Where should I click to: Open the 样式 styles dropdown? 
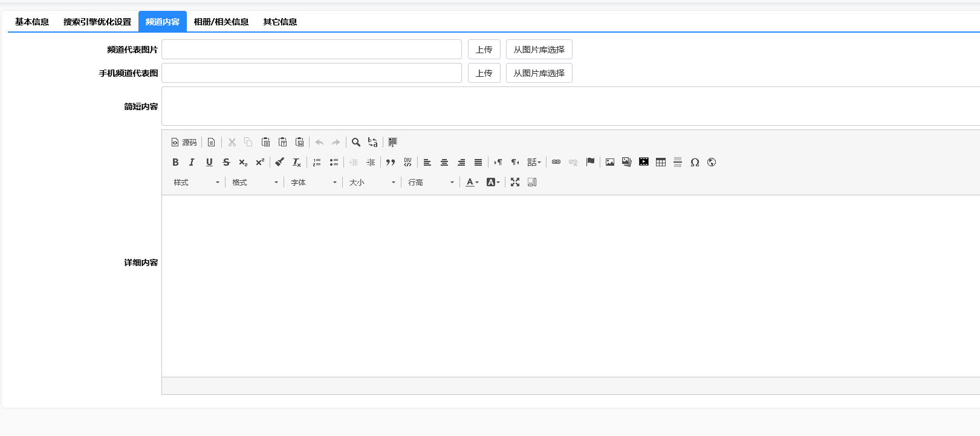coord(196,182)
